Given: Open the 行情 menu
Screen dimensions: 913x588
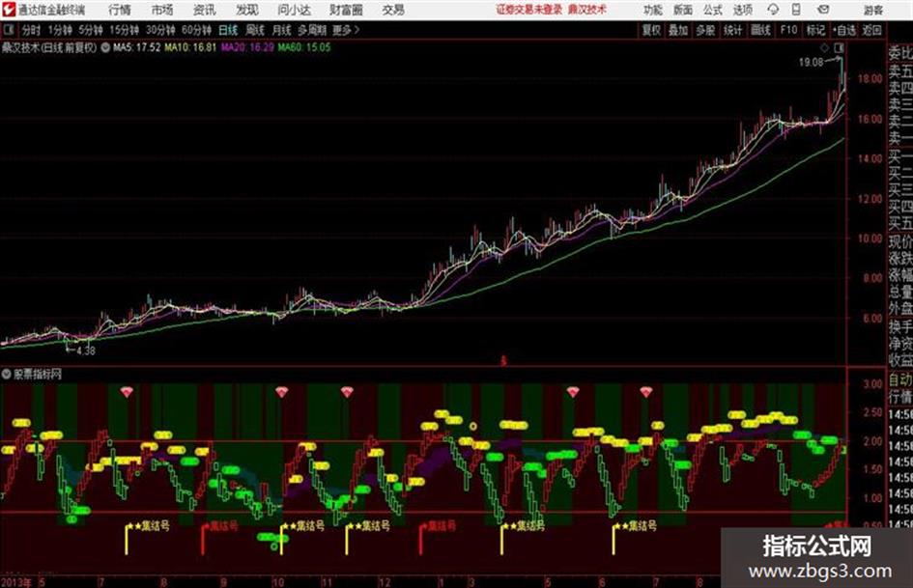Looking at the screenshot, I should coord(120,10).
